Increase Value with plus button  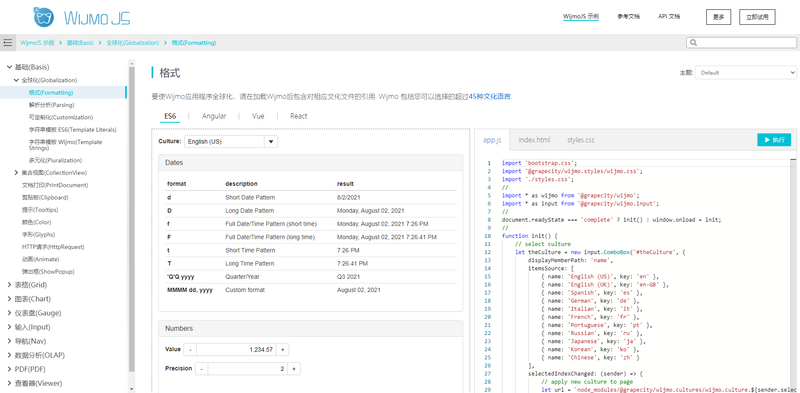283,350
